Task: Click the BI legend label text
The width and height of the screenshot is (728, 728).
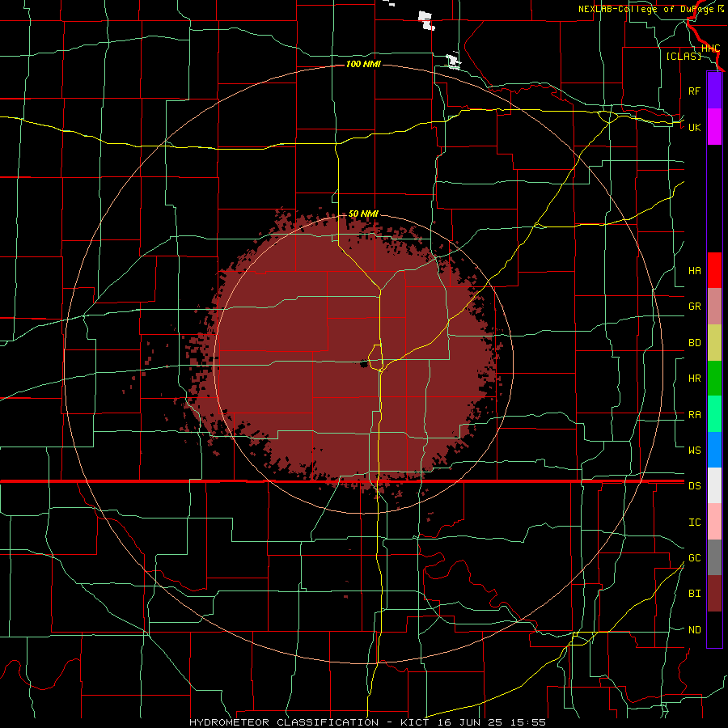Action: coord(694,594)
